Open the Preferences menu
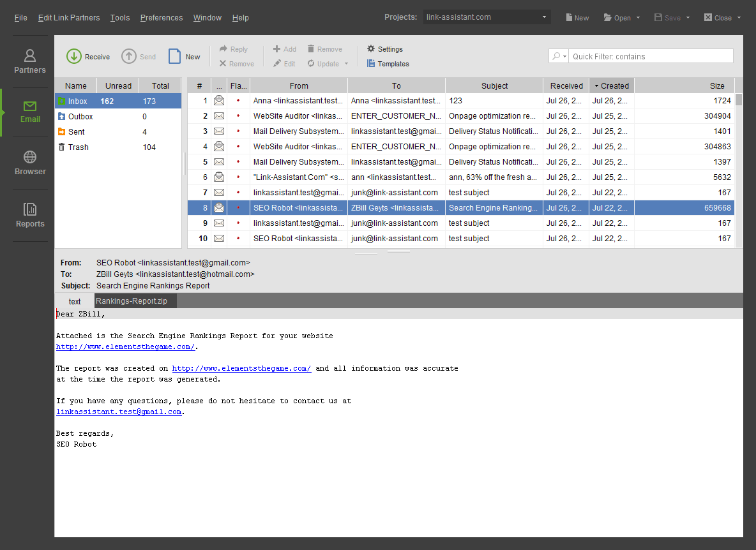 coord(161,18)
